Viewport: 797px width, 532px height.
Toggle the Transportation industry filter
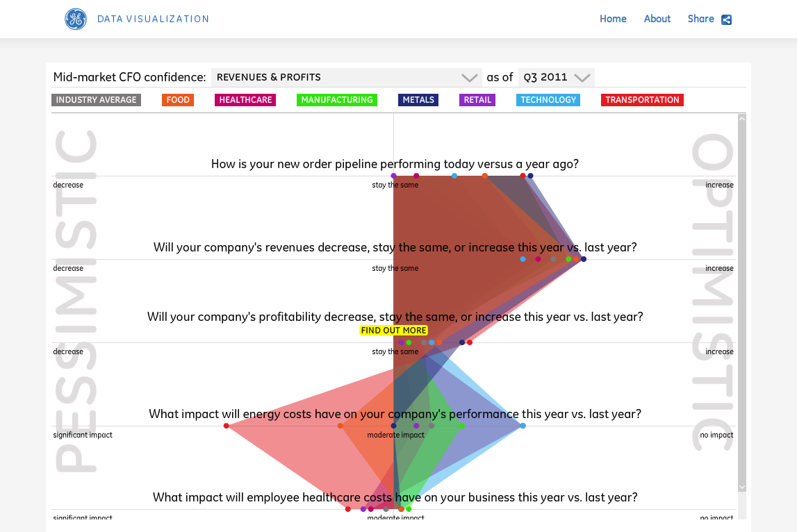point(642,100)
